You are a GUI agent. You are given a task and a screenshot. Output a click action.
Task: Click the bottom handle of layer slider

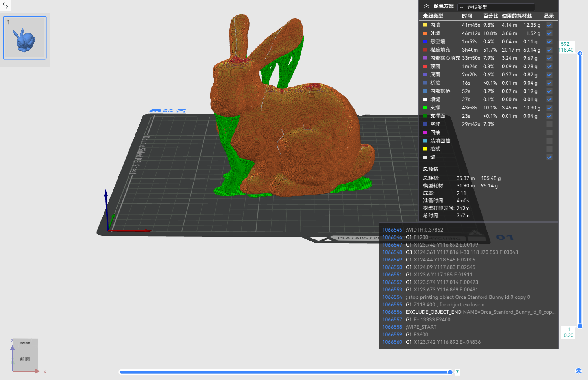tap(580, 326)
